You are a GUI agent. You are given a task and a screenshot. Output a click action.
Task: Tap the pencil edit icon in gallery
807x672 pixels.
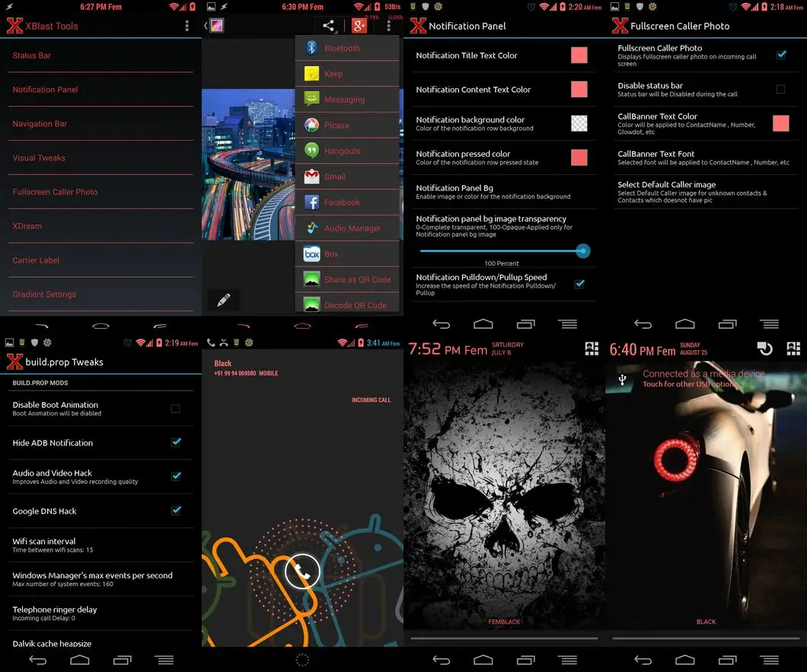(223, 300)
